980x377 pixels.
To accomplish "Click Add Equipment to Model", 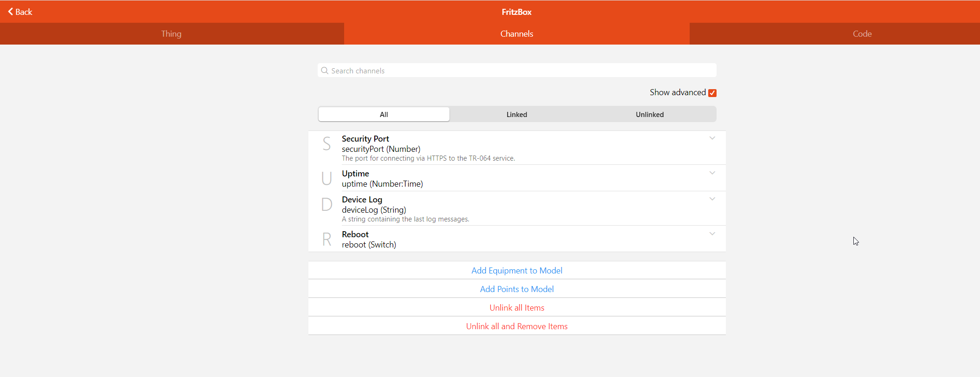I will pos(517,271).
